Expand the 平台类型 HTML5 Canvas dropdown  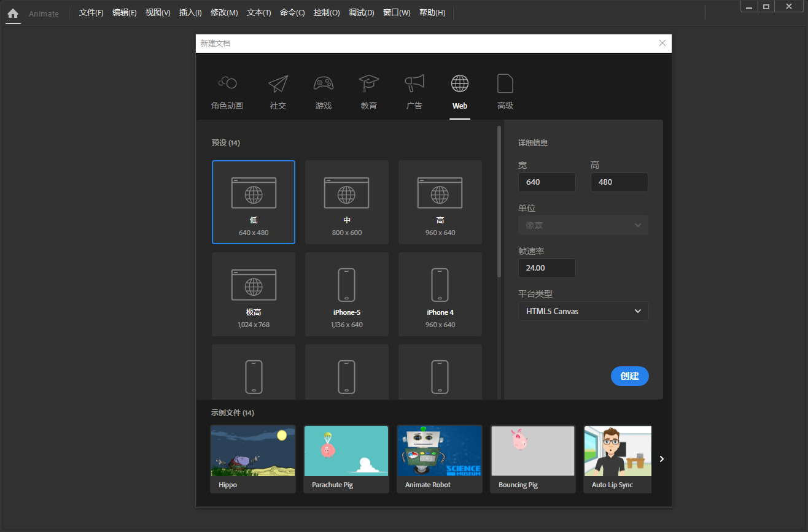pos(583,311)
